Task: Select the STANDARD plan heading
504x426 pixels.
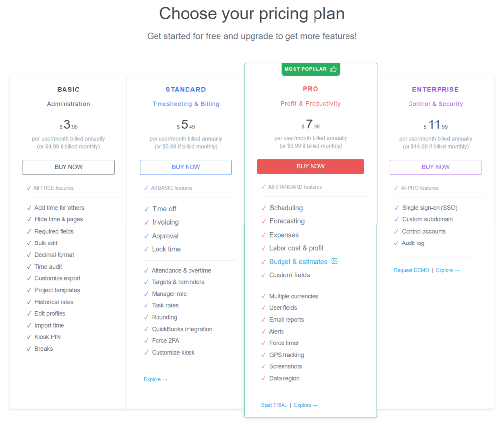Action: pos(186,89)
